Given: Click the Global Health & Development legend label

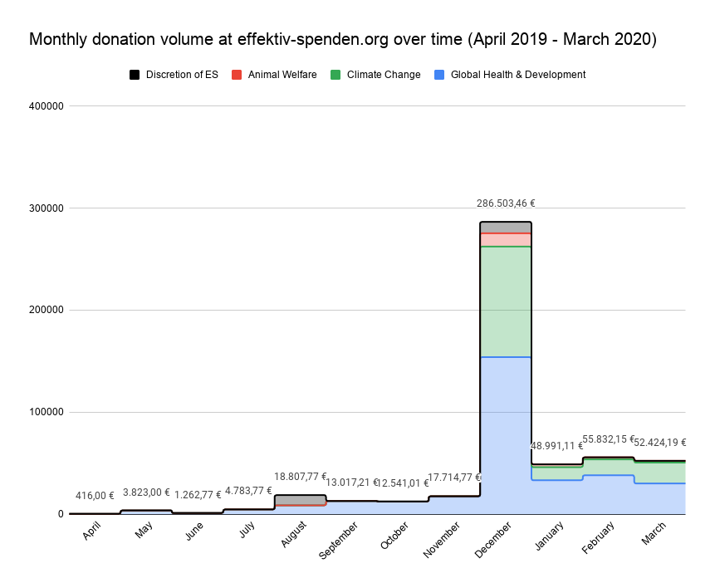Looking at the screenshot, I should click(517, 75).
